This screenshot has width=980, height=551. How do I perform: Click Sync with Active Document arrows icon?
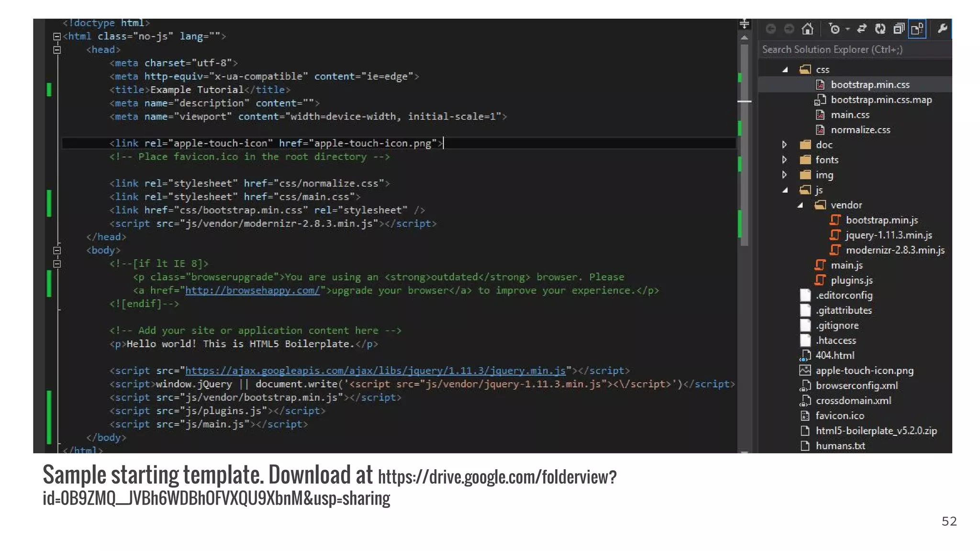(862, 29)
